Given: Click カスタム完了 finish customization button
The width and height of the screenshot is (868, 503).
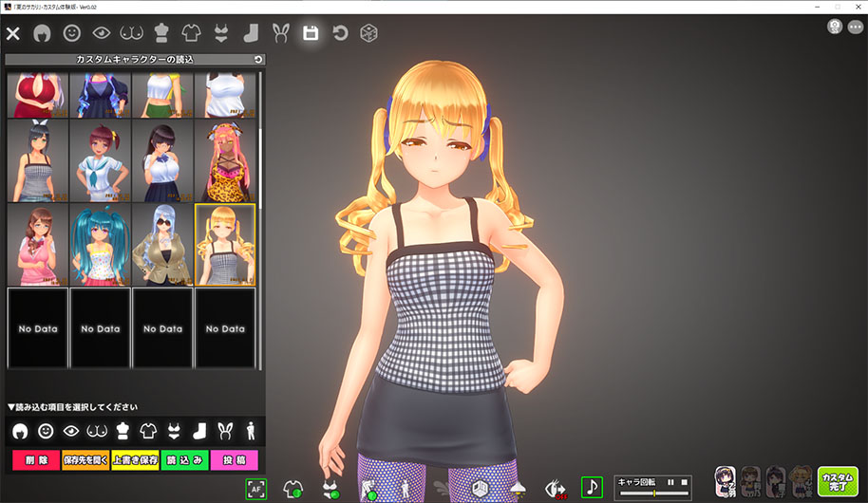Looking at the screenshot, I should [x=838, y=479].
